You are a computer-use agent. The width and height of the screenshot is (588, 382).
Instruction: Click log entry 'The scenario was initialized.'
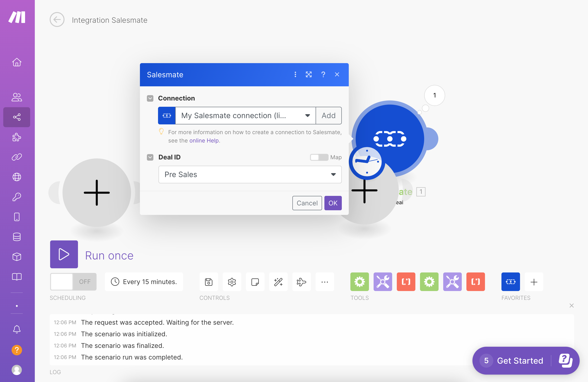(124, 334)
